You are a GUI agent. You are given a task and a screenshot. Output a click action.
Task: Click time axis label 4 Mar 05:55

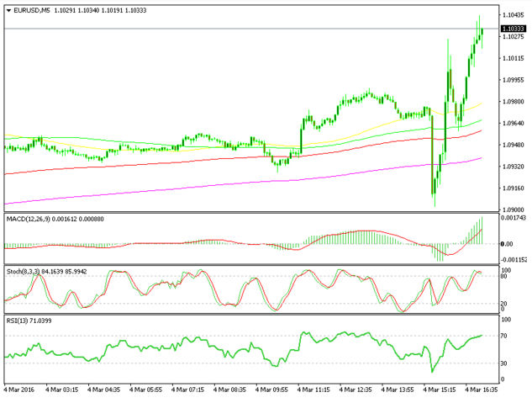point(146,390)
